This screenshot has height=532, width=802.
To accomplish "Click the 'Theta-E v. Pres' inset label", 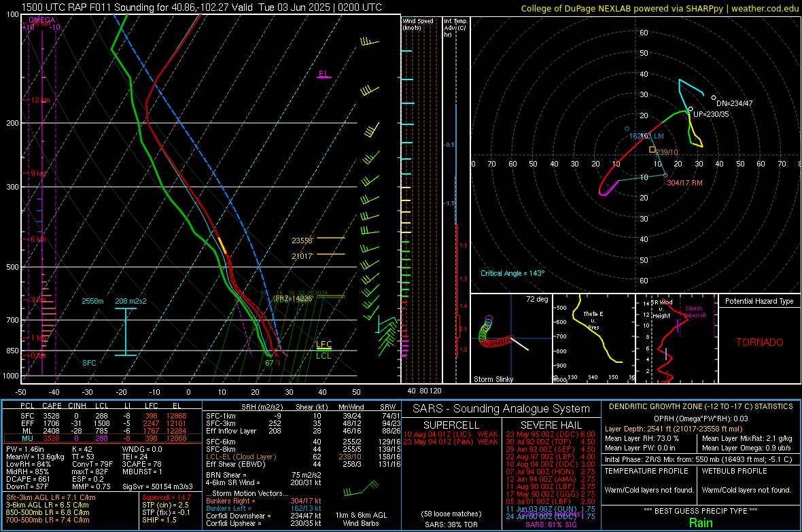I will (593, 320).
